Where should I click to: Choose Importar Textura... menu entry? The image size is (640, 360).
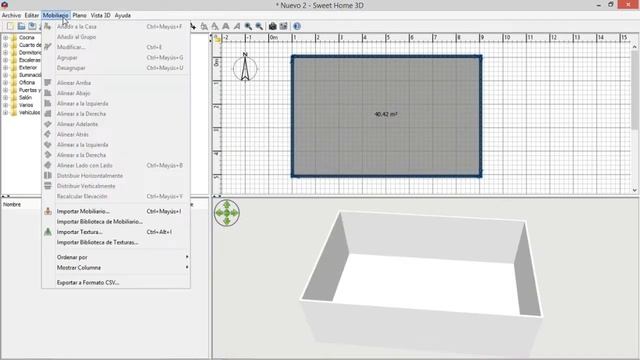116,232
